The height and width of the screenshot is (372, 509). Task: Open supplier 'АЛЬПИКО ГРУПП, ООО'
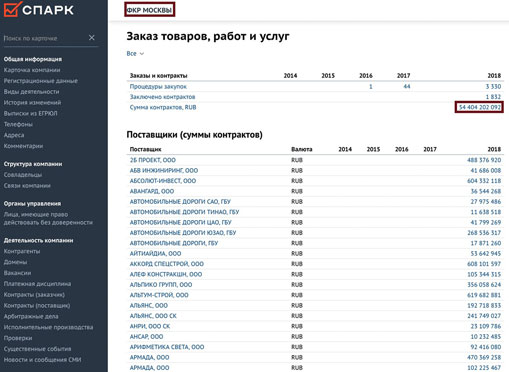coord(161,285)
